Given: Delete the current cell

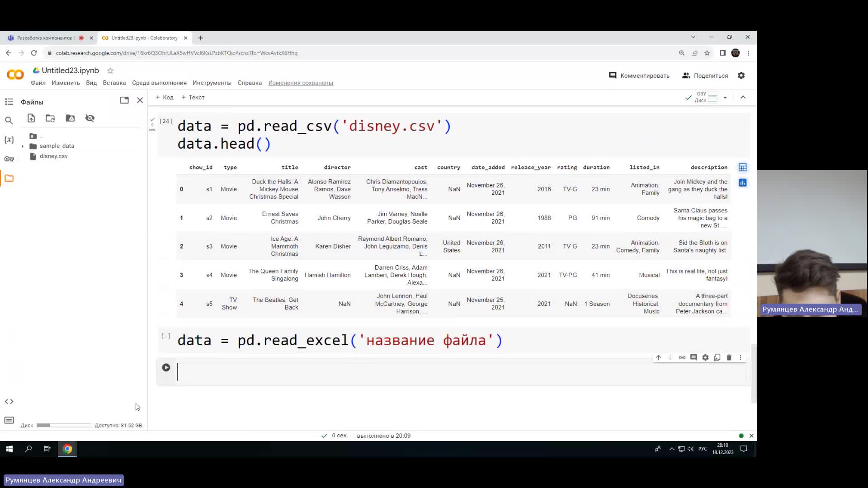Looking at the screenshot, I should [x=729, y=357].
